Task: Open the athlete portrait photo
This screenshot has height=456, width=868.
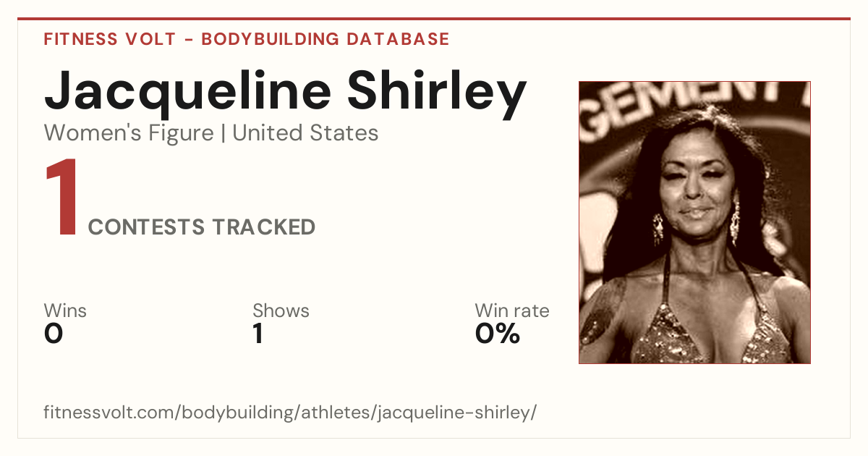Action: pos(694,222)
